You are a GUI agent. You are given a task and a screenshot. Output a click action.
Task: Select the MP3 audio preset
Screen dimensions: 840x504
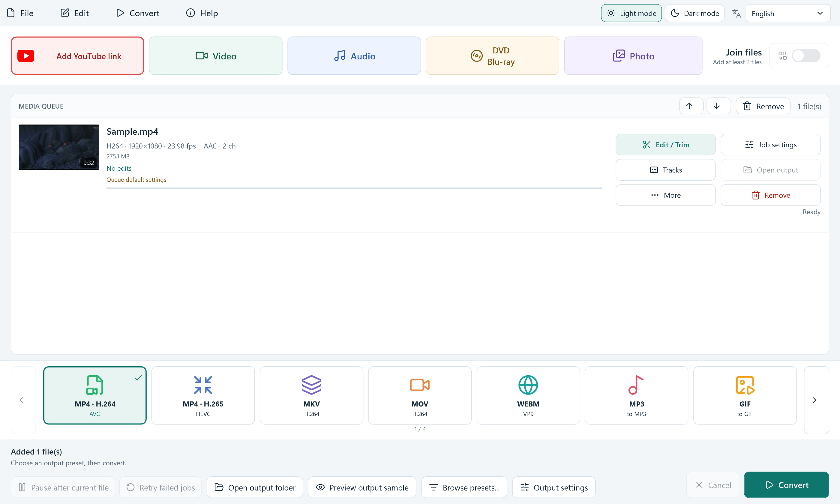[636, 395]
